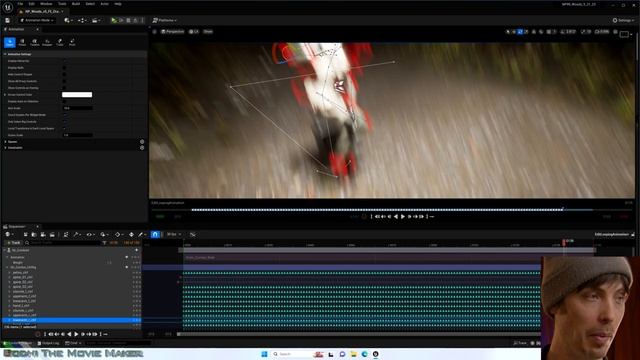Image resolution: width=640 pixels, height=360 pixels.
Task: Open the add content toolbar menu
Action: click(68, 20)
